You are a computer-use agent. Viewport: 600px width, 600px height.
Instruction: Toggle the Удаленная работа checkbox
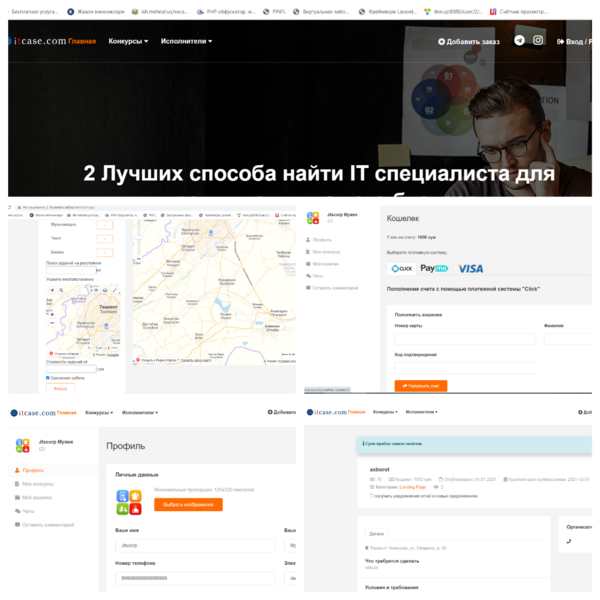(x=48, y=378)
